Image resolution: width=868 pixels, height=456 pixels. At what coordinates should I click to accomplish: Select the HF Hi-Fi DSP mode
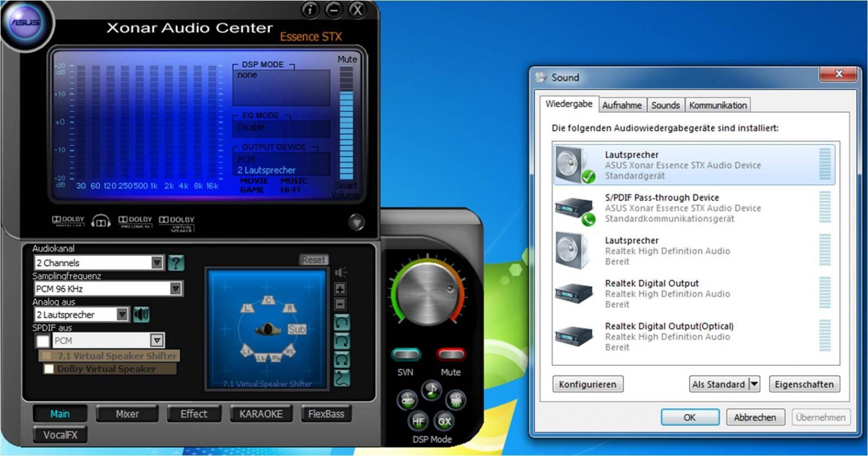[x=418, y=421]
